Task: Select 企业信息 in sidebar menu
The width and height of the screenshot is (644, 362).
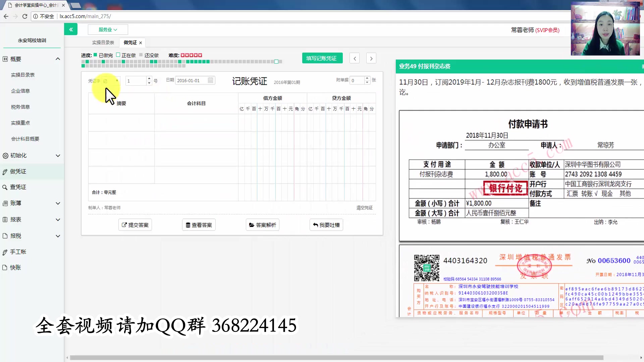Action: point(20,91)
